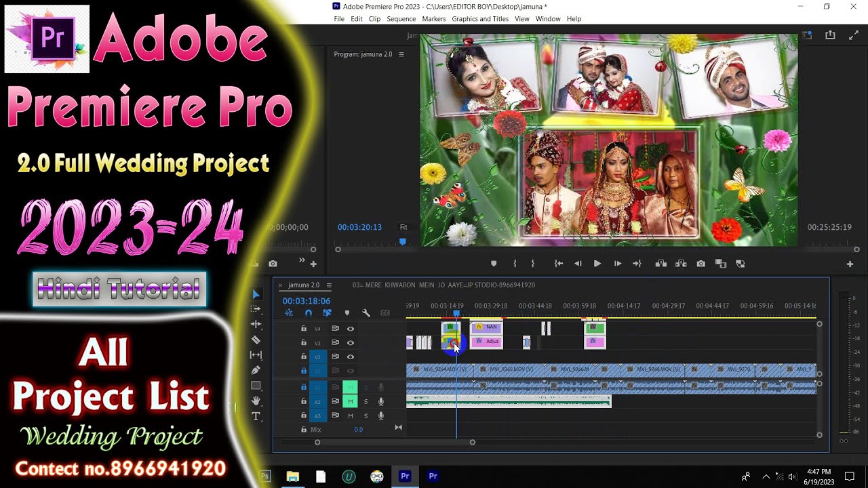The height and width of the screenshot is (488, 868).
Task: Click Toggle Proxies icon in Program monitor
Action: 740,264
